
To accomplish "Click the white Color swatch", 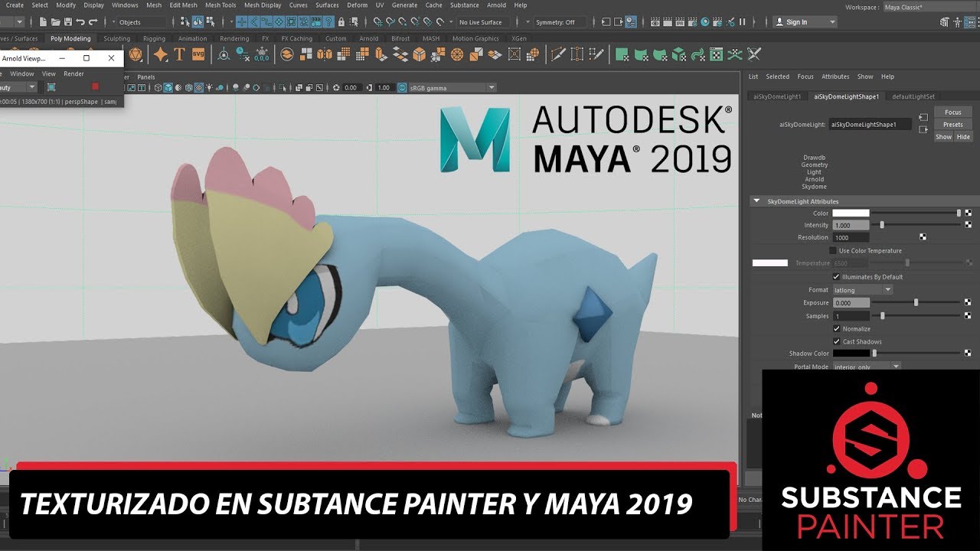I will pyautogui.click(x=851, y=213).
